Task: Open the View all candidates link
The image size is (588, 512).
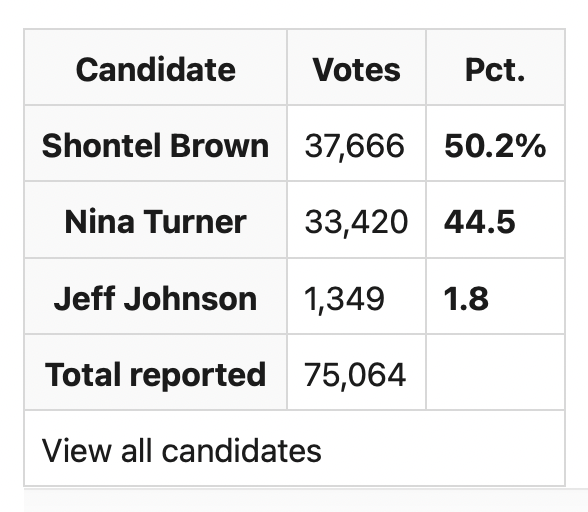Action: [182, 450]
